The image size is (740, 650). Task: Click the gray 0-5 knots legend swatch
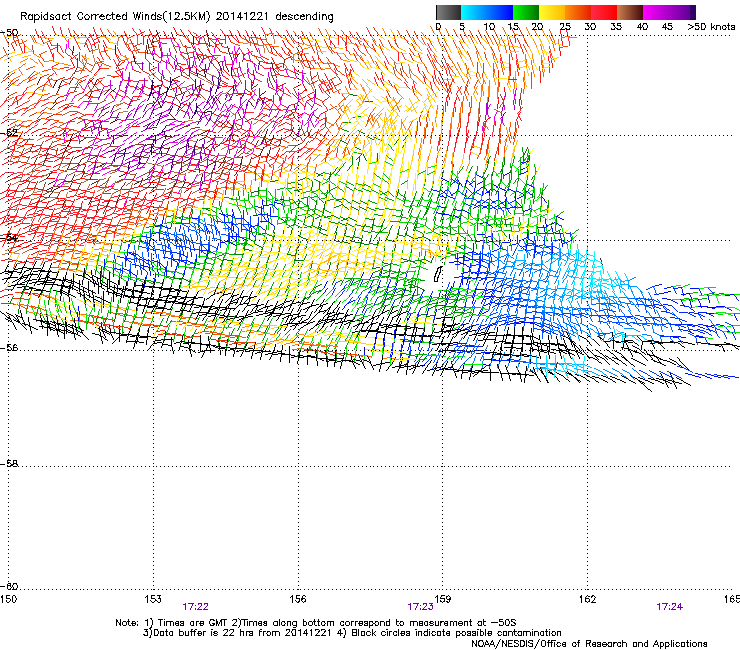[x=448, y=12]
